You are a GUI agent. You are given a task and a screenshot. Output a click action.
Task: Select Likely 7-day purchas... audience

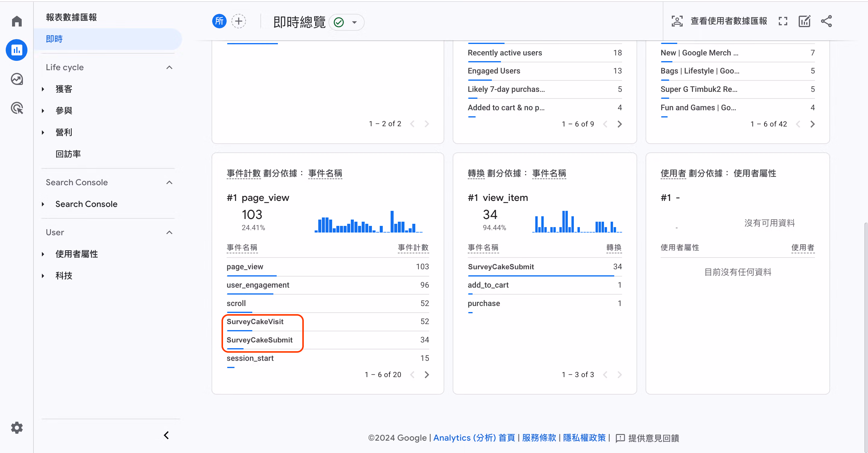545,89
